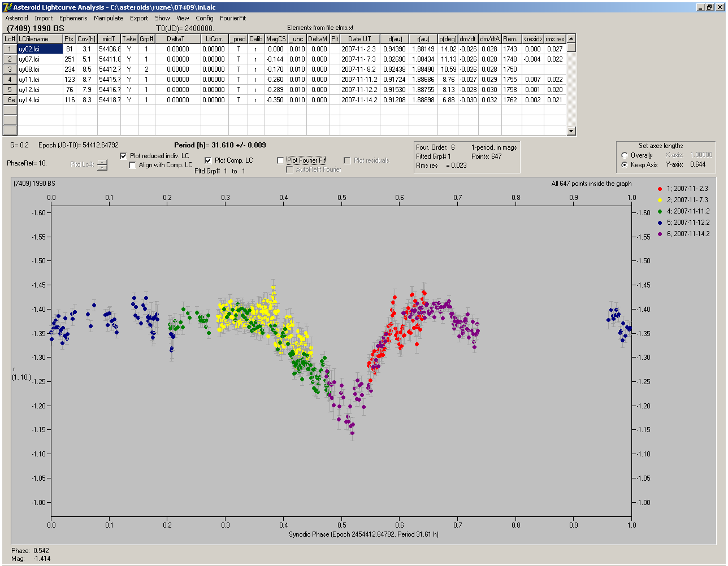
Task: Open the Config menu
Action: (x=205, y=18)
